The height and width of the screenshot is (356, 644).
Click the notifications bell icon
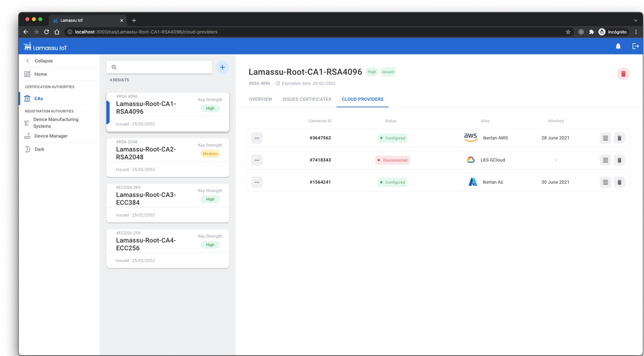[618, 46]
